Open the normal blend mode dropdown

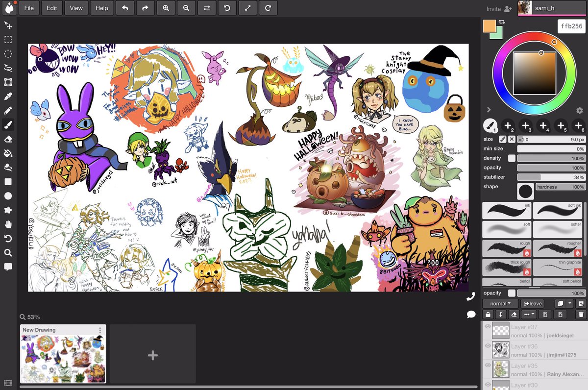click(x=500, y=304)
